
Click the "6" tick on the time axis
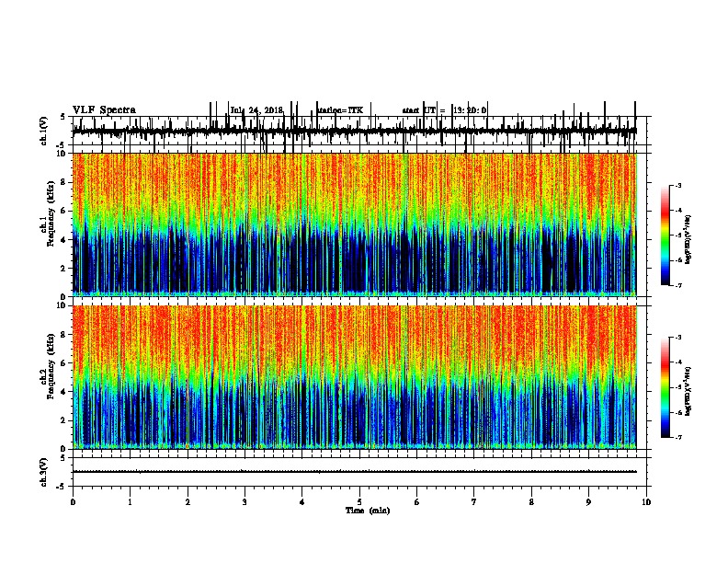[417, 502]
